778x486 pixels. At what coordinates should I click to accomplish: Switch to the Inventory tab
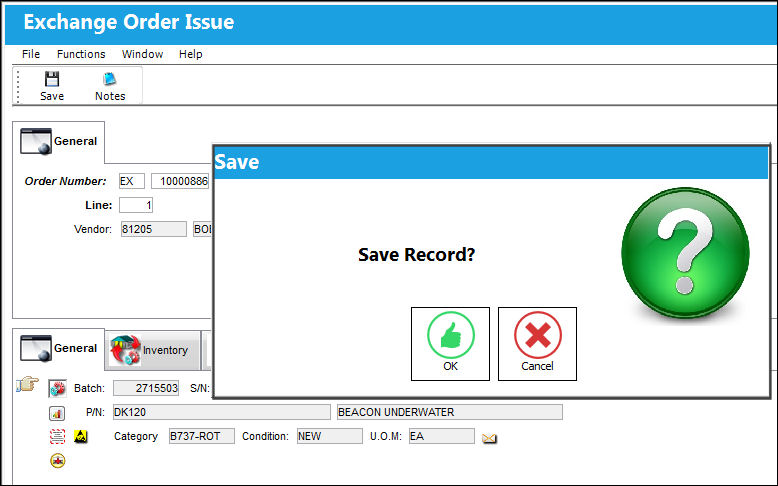153,350
